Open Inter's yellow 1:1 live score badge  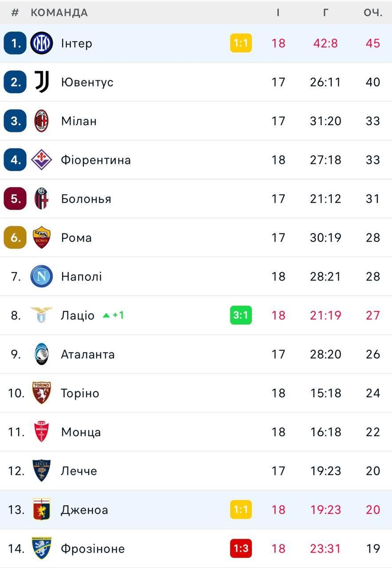click(241, 43)
